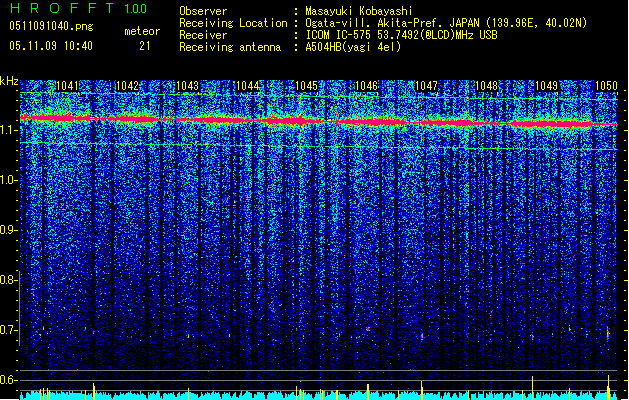Click time marker 1048
Screen dimensions: 629x400
pos(486,86)
